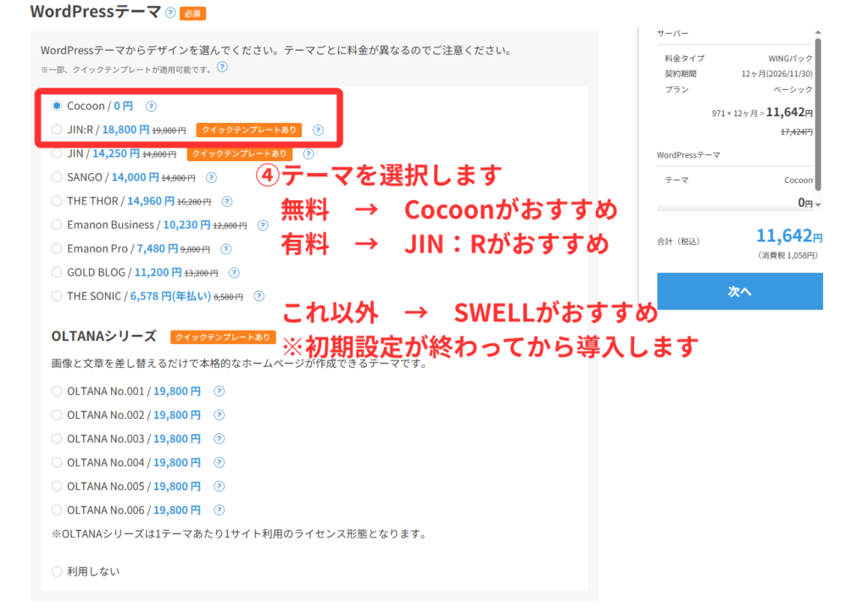Screen dimensions: 868x613
Task: Open help icon for GOLD BLOG theme
Action: 234,273
